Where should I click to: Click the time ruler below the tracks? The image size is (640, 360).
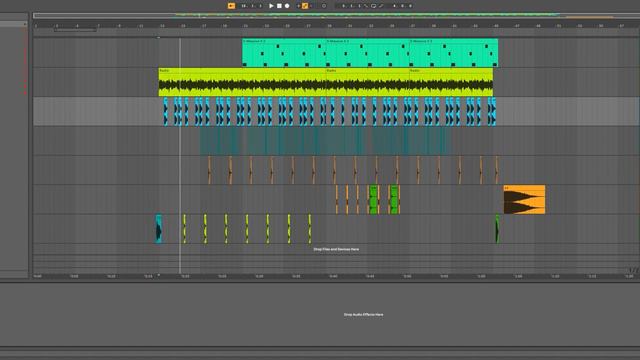click(x=336, y=276)
